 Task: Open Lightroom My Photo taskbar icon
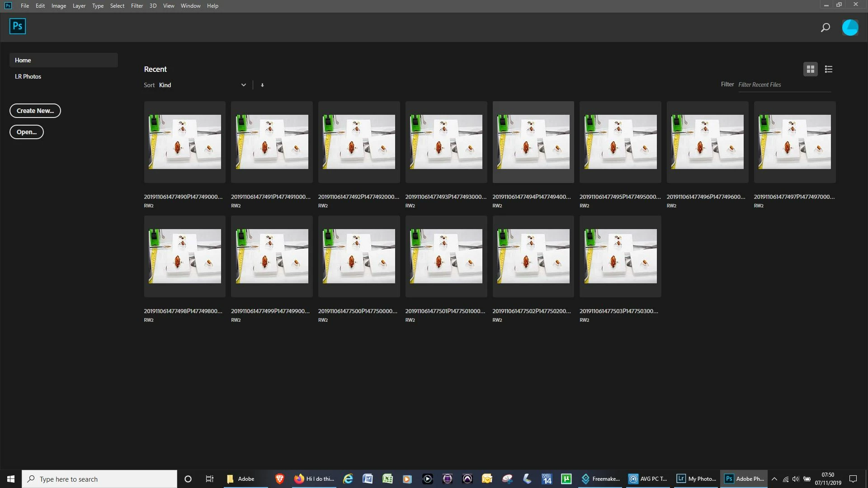tap(696, 479)
